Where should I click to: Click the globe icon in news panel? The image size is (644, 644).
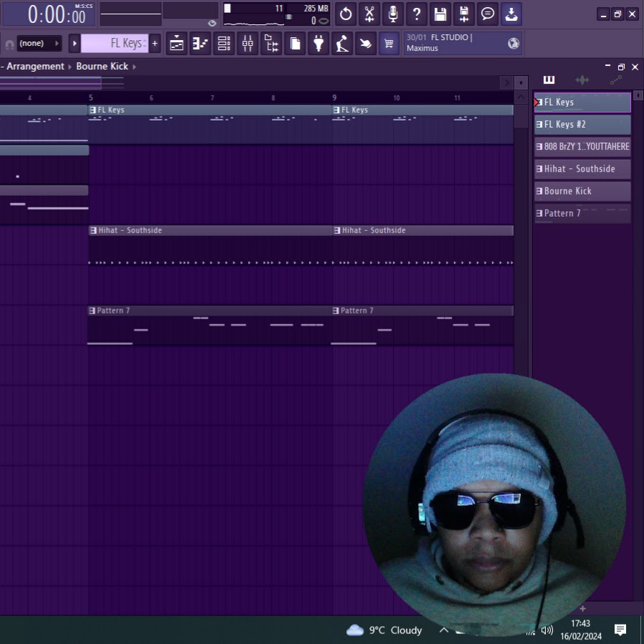[x=513, y=43]
